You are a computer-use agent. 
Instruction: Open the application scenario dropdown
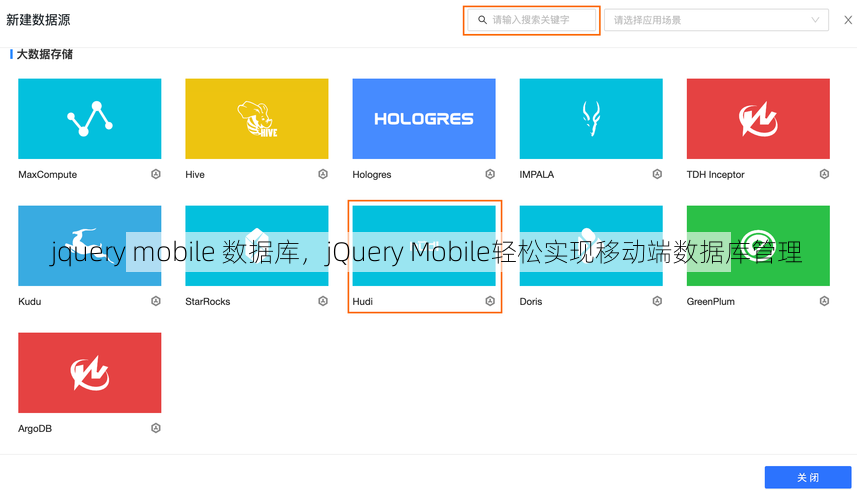tap(717, 20)
